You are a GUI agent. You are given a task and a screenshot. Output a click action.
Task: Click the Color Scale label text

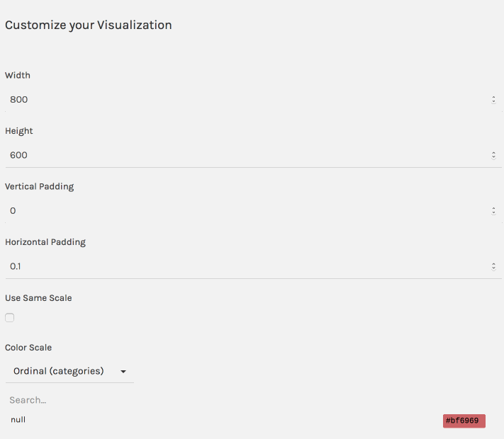28,348
